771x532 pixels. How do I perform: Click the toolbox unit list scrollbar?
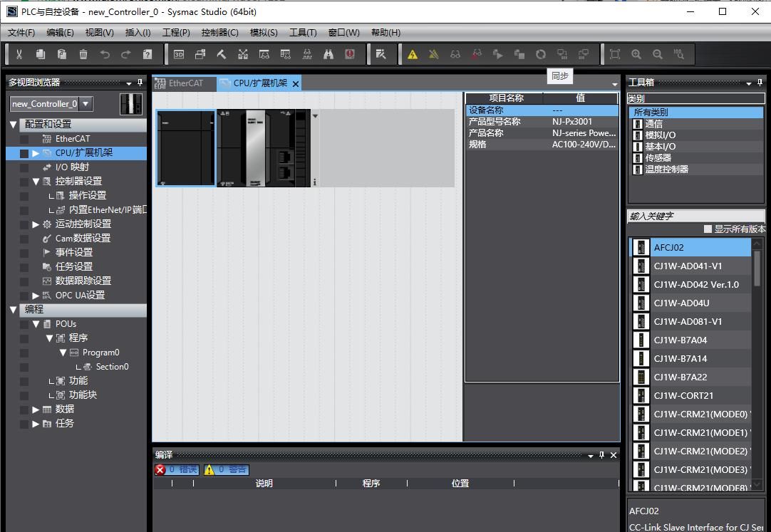757,269
